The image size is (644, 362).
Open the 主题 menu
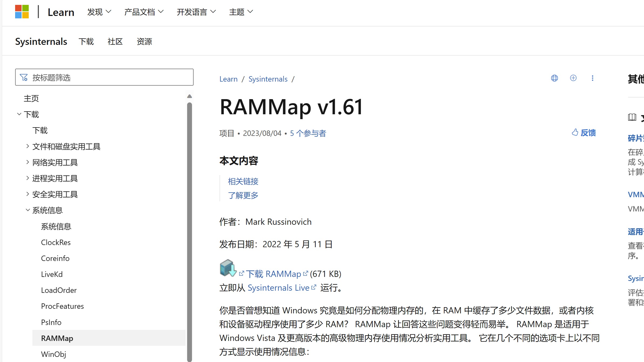[240, 12]
